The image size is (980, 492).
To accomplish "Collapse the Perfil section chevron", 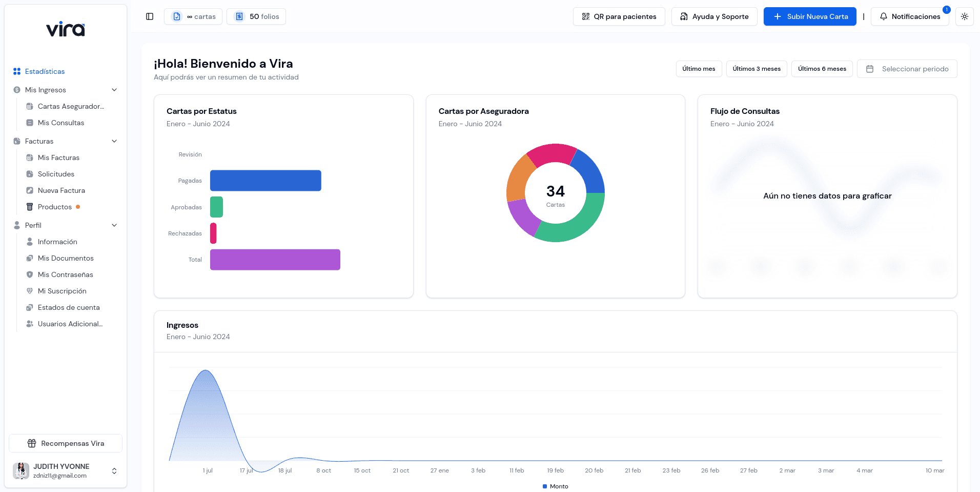I will 114,225.
